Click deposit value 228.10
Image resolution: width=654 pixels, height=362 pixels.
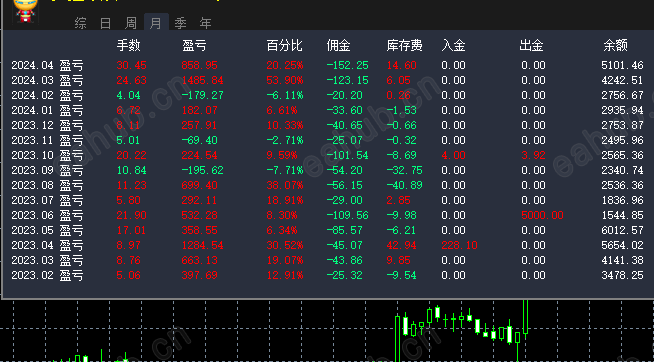[x=459, y=246]
